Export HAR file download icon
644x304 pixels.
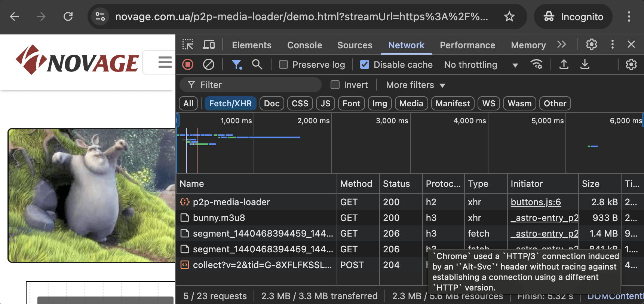click(585, 64)
